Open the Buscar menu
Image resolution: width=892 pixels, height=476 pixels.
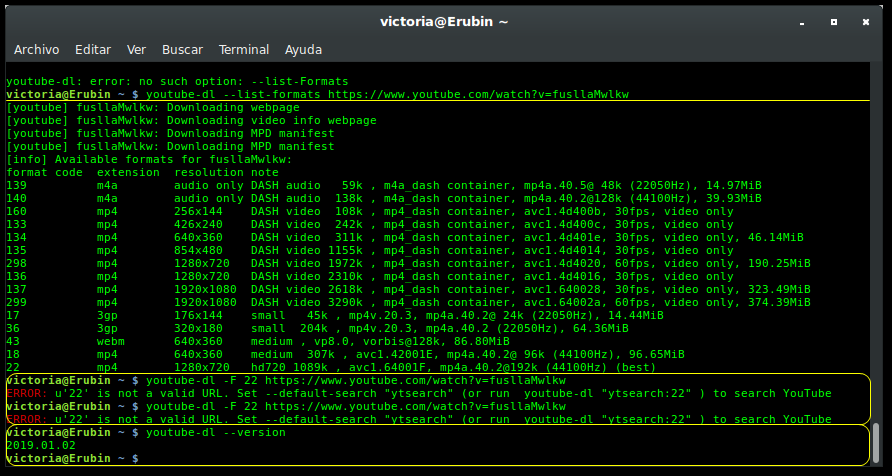click(182, 49)
